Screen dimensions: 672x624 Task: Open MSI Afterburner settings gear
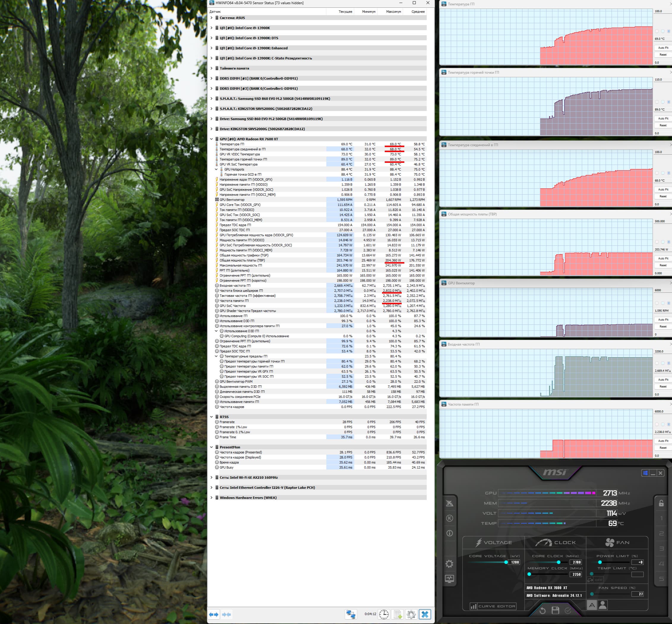(x=449, y=564)
